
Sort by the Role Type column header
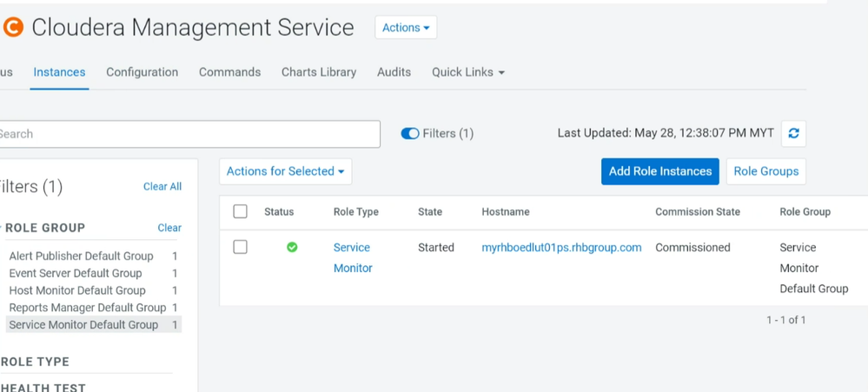[356, 211]
